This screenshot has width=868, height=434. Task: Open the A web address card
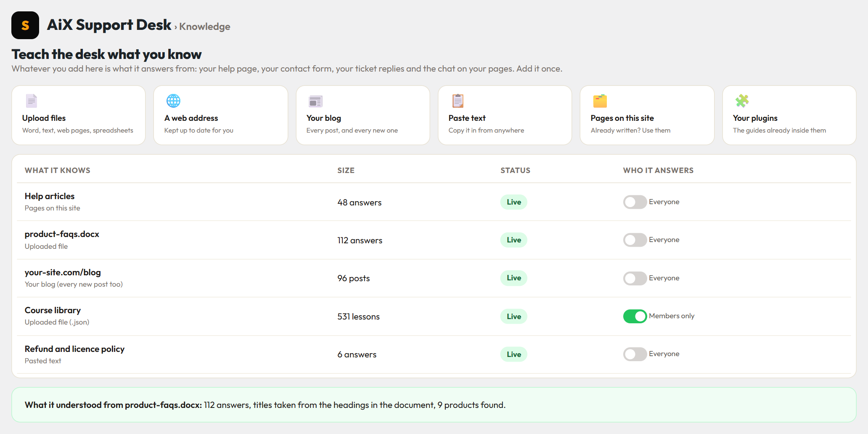coord(221,115)
